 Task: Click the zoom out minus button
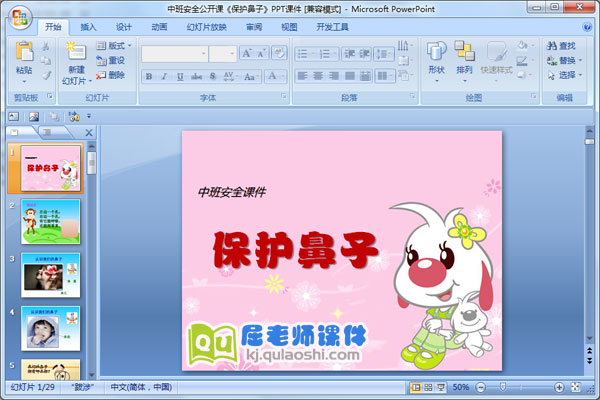click(481, 387)
